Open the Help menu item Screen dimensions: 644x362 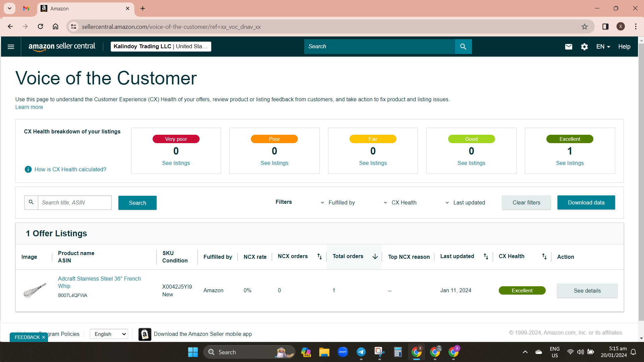624,47
